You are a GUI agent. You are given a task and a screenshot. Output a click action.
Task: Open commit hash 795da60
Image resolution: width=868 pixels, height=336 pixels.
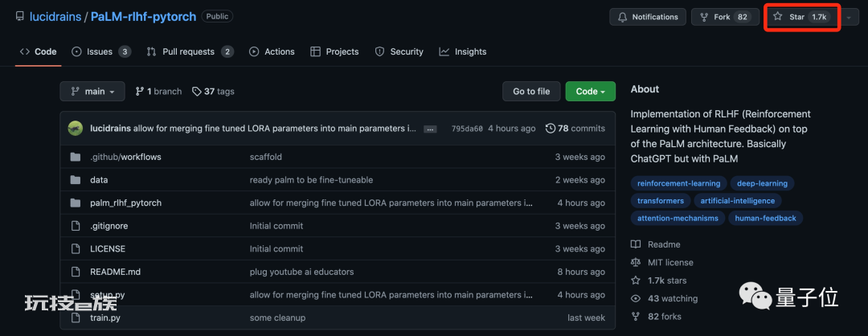(467, 129)
